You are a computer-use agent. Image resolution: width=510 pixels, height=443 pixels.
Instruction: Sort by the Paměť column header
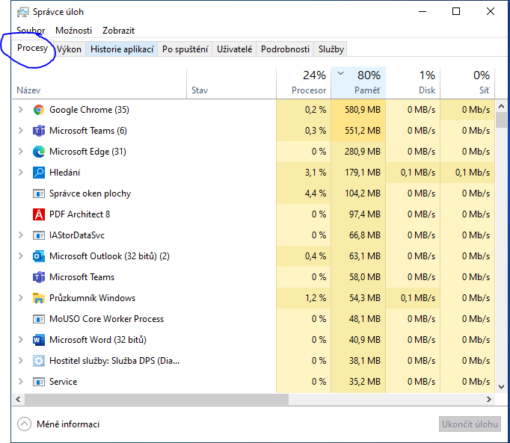(358, 83)
